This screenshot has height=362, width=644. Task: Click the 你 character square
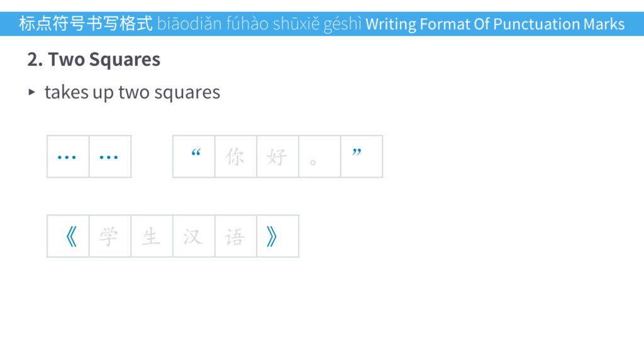[235, 156]
